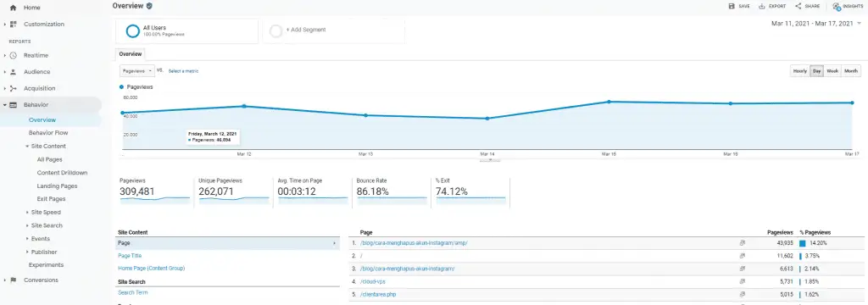Open page link icon for the / row
Viewport: 868px width, 305px height.
(743, 256)
